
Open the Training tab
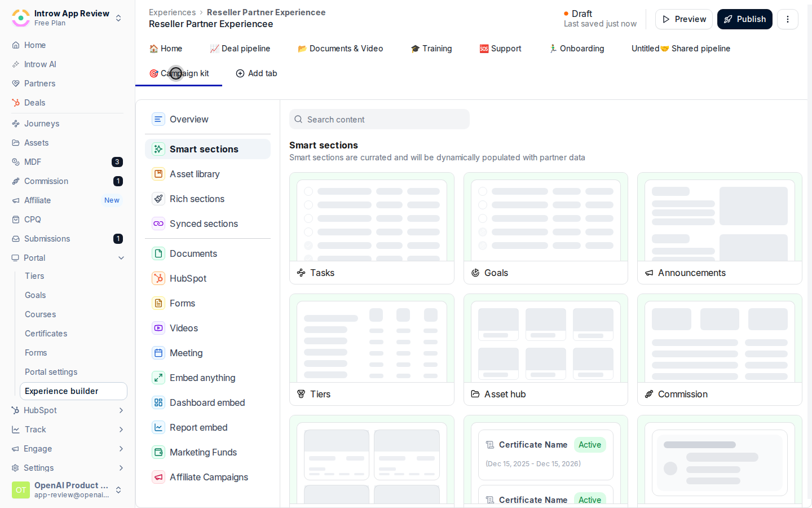click(x=431, y=49)
